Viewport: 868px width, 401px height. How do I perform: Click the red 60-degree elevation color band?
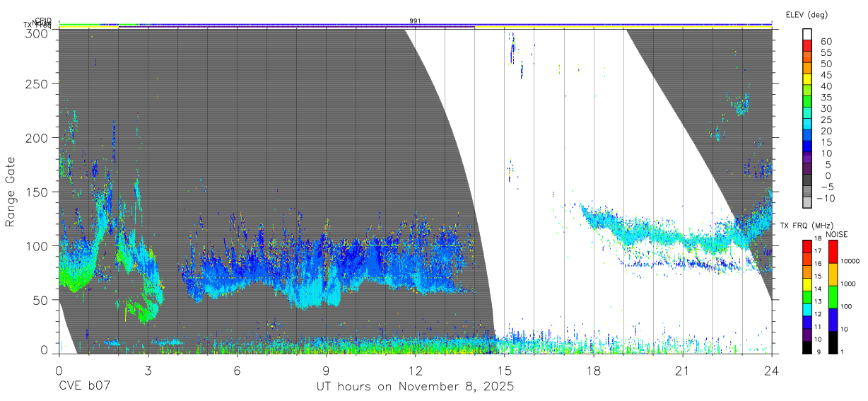[x=808, y=45]
